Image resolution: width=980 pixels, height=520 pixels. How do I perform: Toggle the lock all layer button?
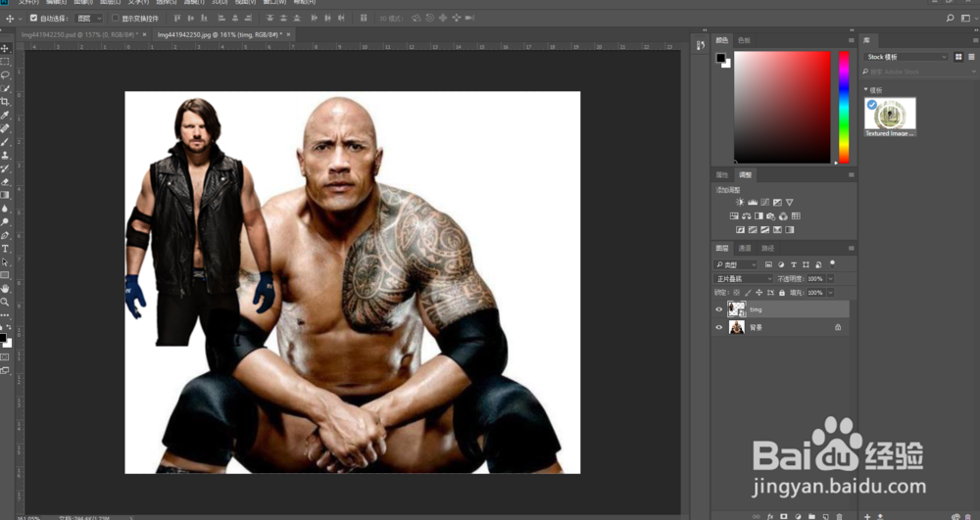click(x=782, y=292)
